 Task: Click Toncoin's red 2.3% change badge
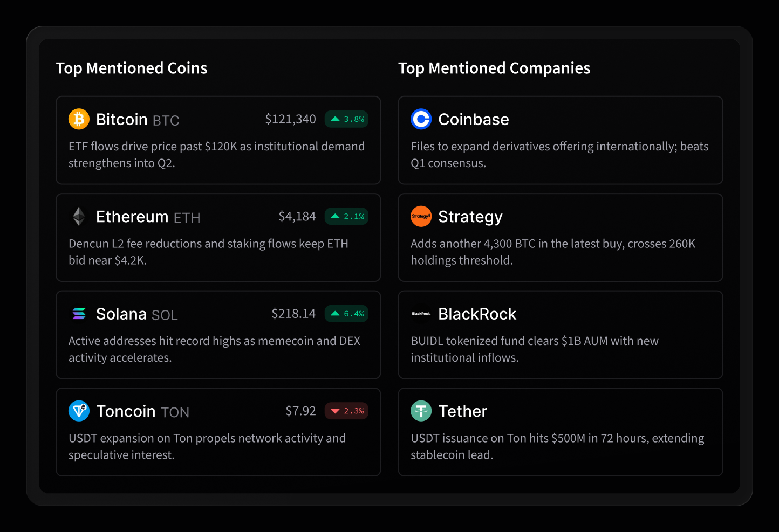(346, 411)
